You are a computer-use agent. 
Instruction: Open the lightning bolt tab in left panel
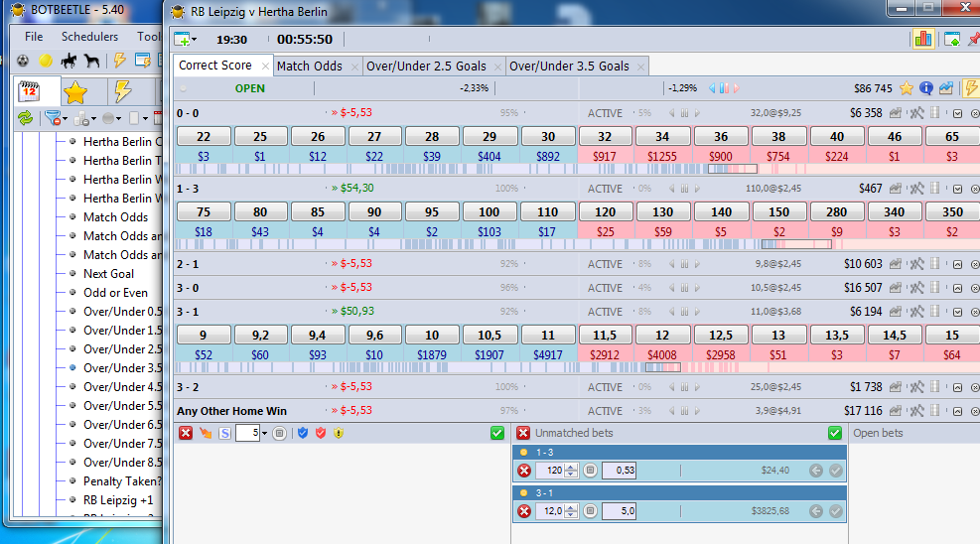tap(122, 91)
